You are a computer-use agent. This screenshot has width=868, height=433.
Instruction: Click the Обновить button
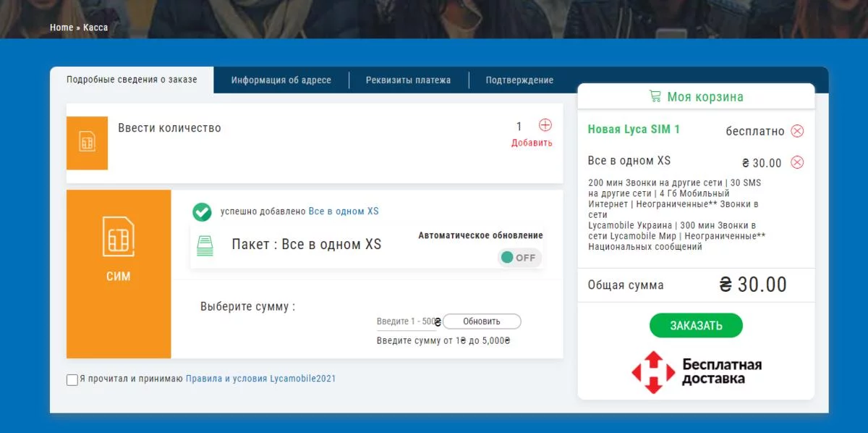(482, 321)
